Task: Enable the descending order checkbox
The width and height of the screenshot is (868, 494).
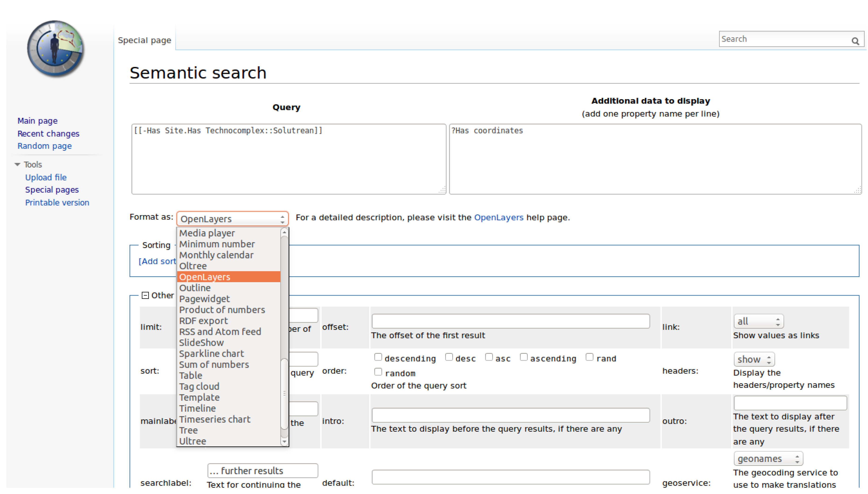Action: (378, 357)
